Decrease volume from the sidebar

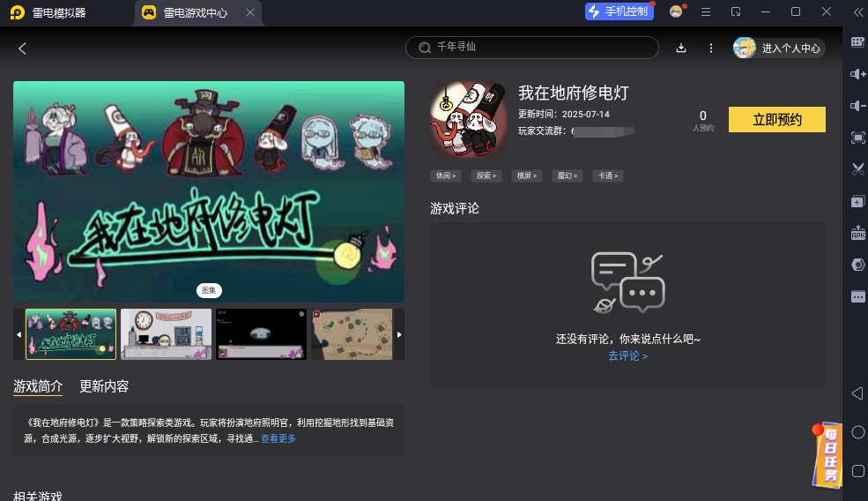pos(857,105)
